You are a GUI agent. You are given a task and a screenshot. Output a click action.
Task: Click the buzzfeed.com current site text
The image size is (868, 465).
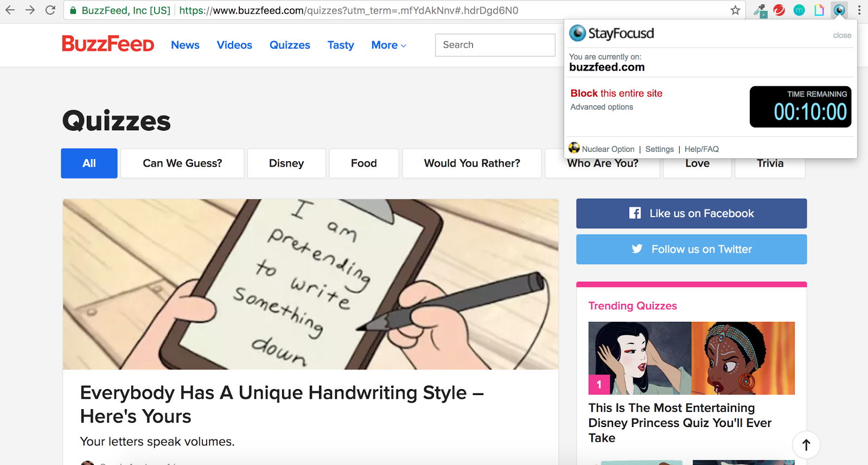click(607, 67)
